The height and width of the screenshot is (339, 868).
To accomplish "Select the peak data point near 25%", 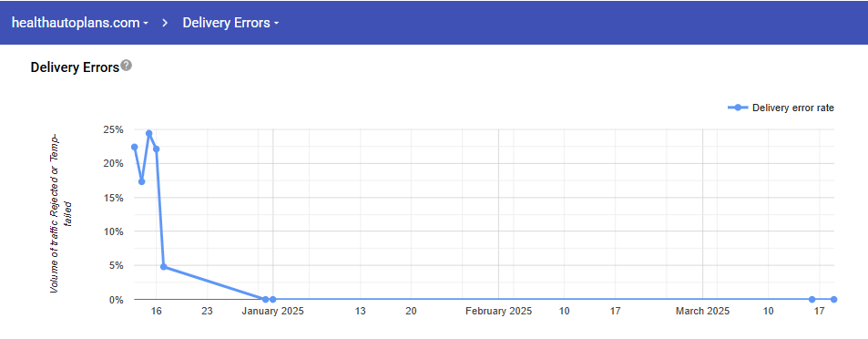I will (148, 133).
